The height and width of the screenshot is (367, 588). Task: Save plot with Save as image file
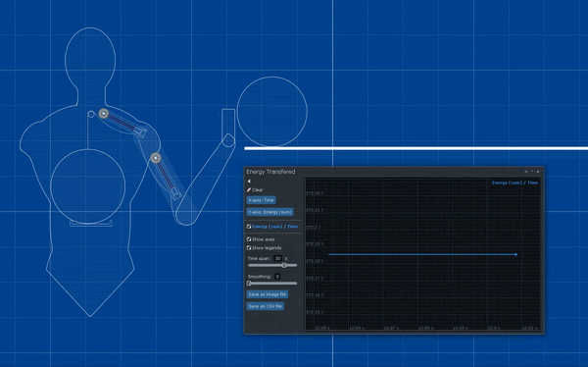coord(267,294)
